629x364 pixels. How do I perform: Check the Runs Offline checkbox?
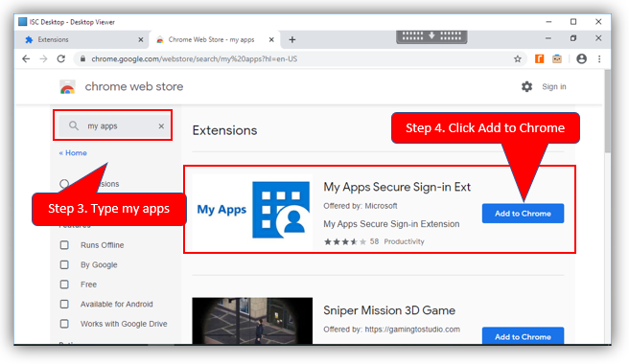[64, 245]
